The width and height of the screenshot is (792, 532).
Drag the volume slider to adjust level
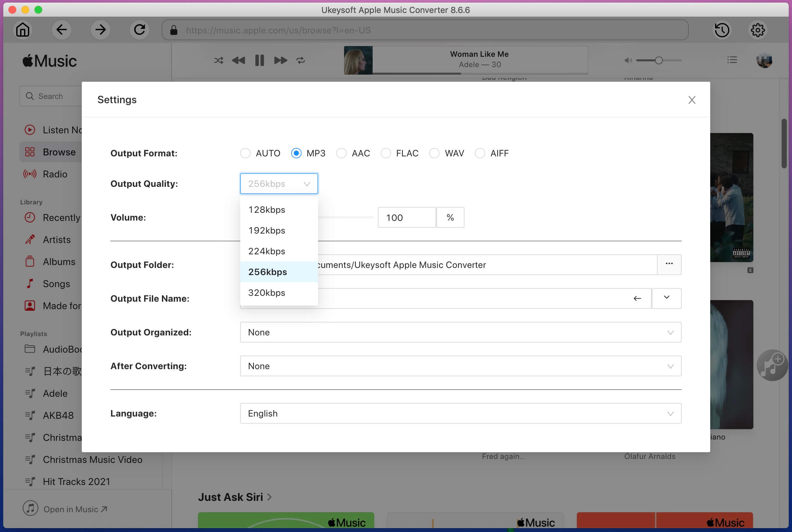point(373,217)
